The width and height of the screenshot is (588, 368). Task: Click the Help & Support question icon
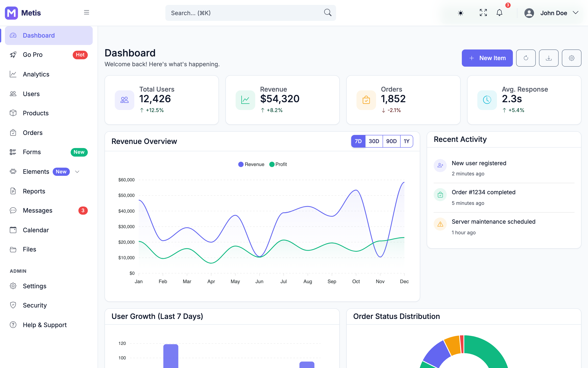click(13, 325)
